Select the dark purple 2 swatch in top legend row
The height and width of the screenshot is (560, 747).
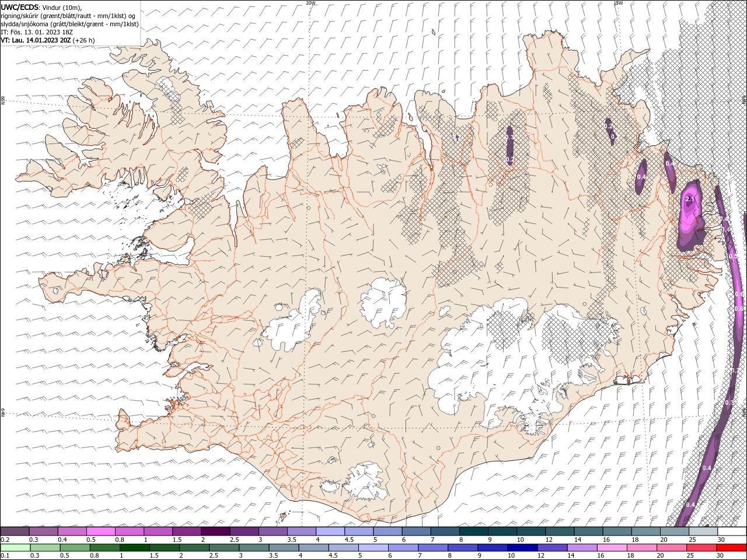(x=215, y=531)
